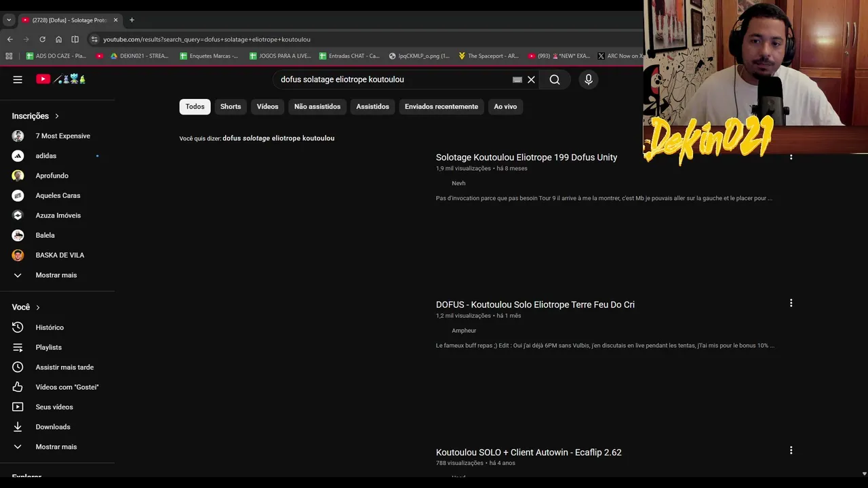This screenshot has width=868, height=488.
Task: Open video Solotage Koutoulou Eliotrope 199 Dofus Unity
Action: tap(526, 157)
